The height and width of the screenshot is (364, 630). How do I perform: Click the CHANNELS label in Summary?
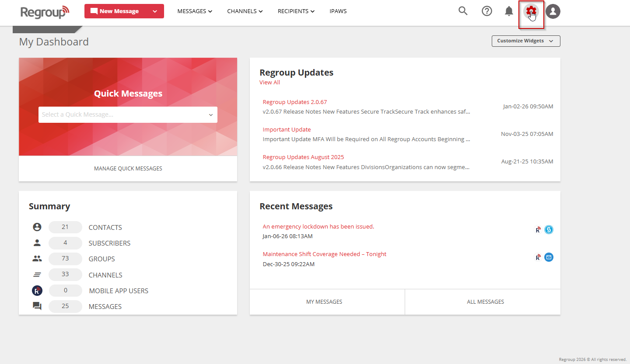(x=105, y=275)
